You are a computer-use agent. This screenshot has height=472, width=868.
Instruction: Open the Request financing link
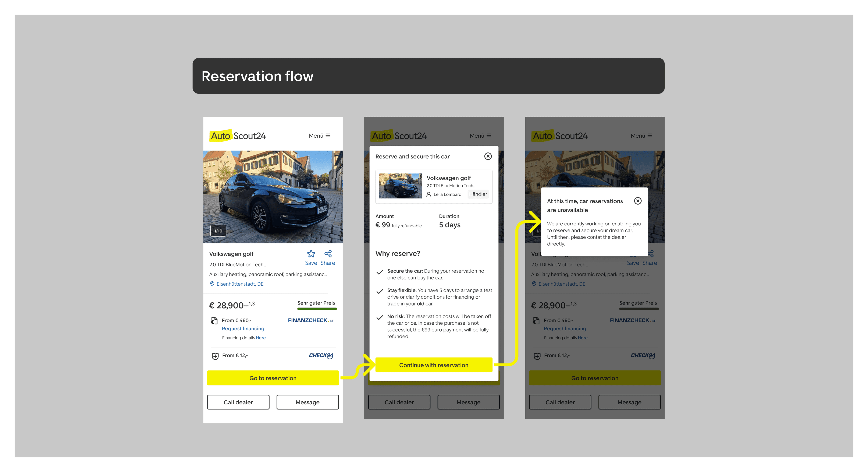click(243, 328)
